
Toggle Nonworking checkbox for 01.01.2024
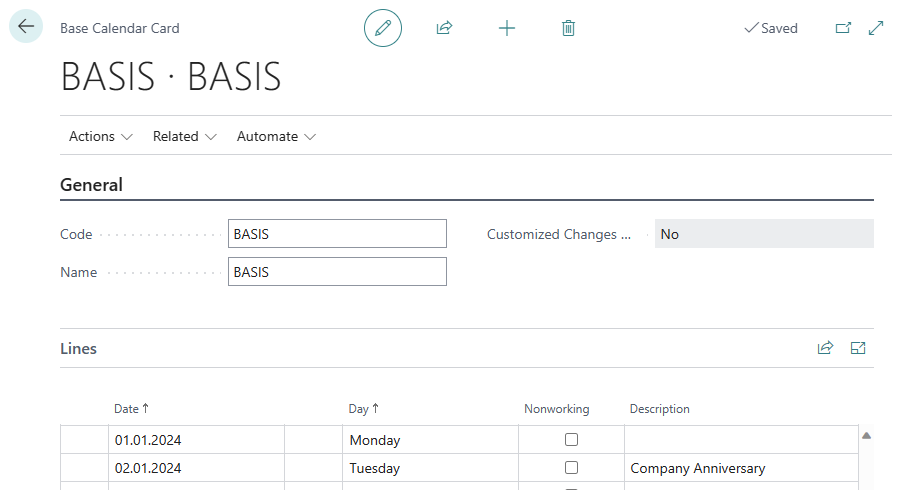coord(571,439)
